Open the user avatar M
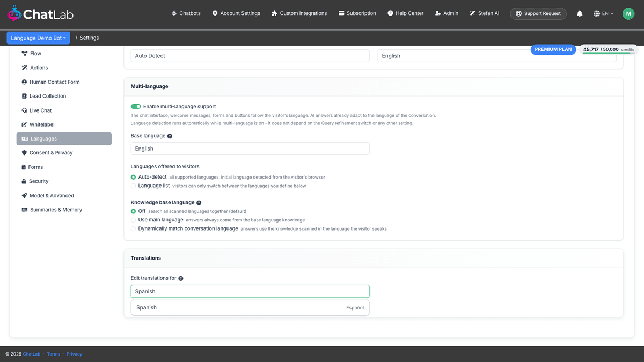The height and width of the screenshot is (362, 644). point(628,13)
